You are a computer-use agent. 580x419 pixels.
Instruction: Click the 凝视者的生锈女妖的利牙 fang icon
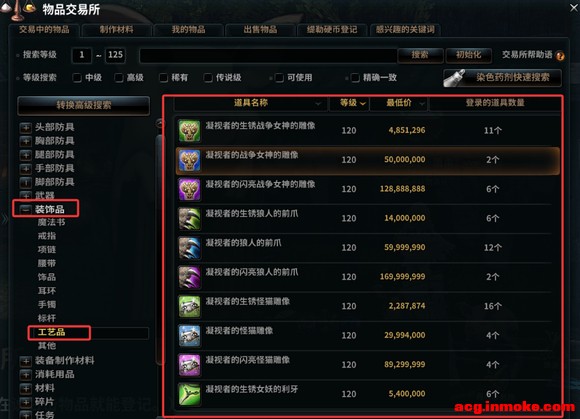coord(189,394)
